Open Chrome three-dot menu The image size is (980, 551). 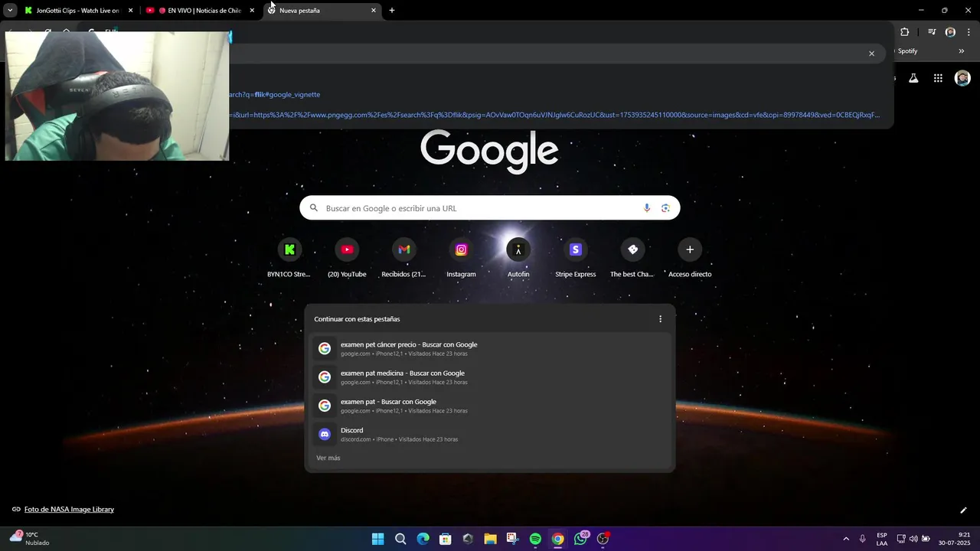[969, 32]
